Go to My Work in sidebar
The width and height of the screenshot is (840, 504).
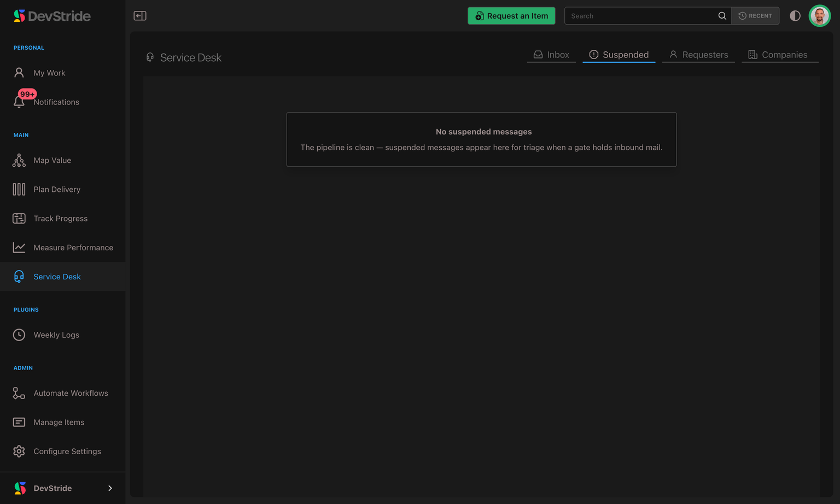(x=63, y=73)
